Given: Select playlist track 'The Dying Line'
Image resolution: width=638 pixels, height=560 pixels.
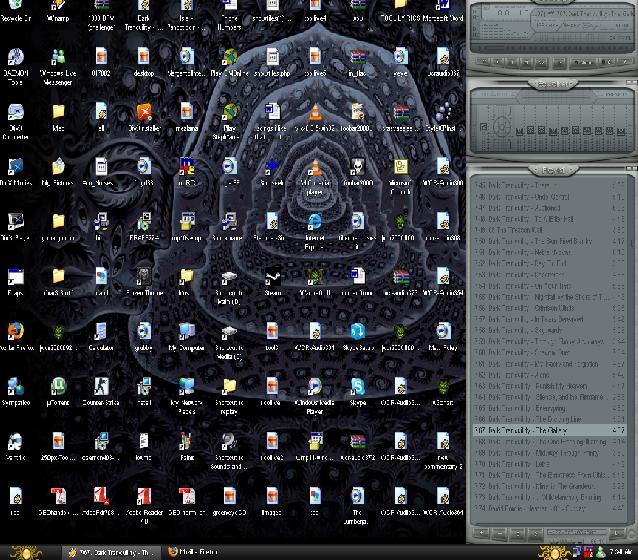Looking at the screenshot, I should pyautogui.click(x=549, y=419).
